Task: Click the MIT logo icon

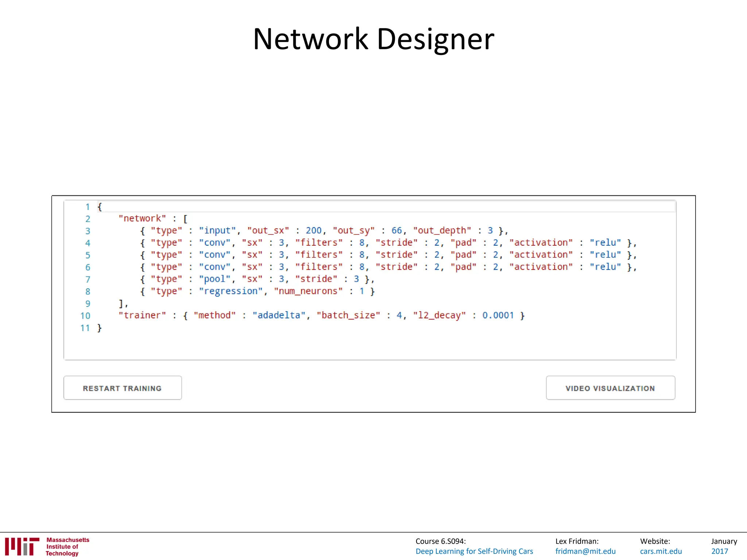Action: click(22, 546)
